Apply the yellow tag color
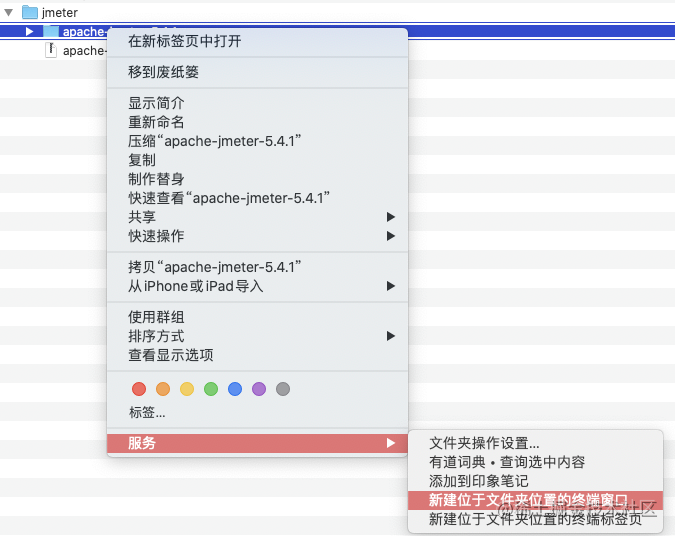This screenshot has height=536, width=675. (x=187, y=389)
